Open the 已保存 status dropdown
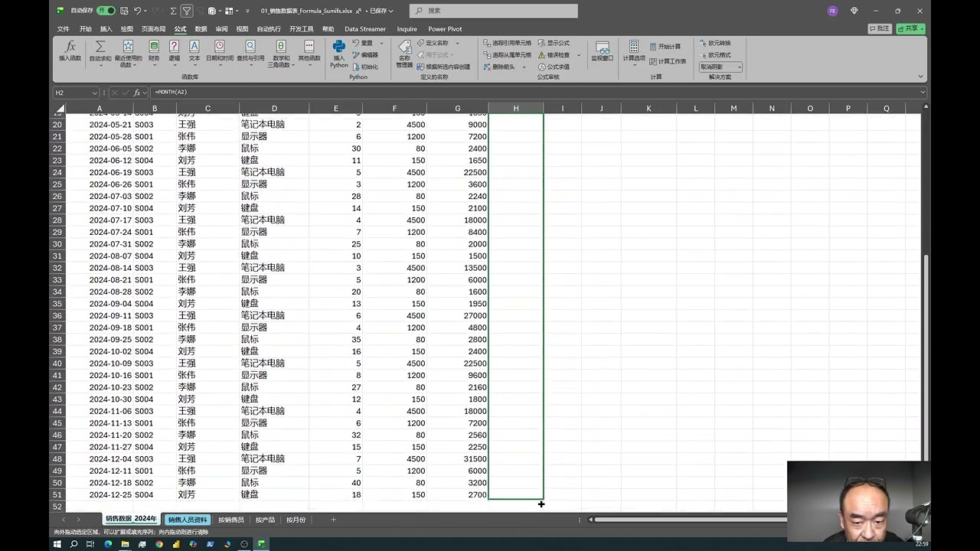Image resolution: width=980 pixels, height=551 pixels. tap(380, 11)
